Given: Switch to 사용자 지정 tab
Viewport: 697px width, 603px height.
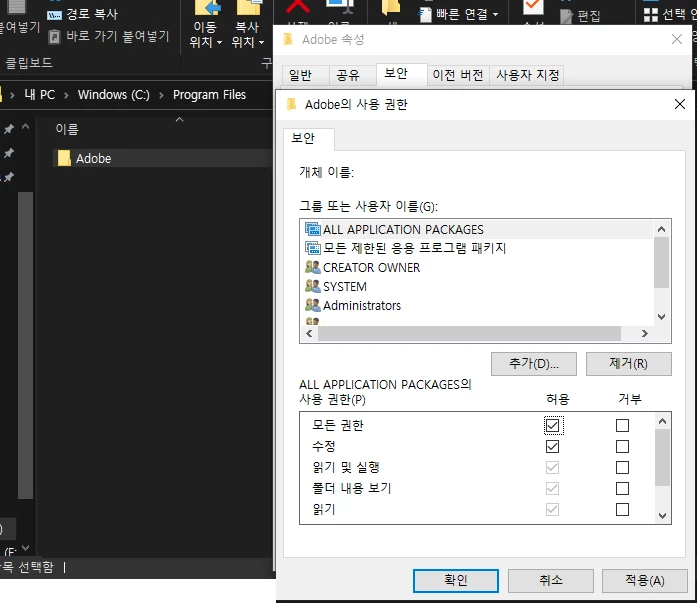Looking at the screenshot, I should point(528,75).
